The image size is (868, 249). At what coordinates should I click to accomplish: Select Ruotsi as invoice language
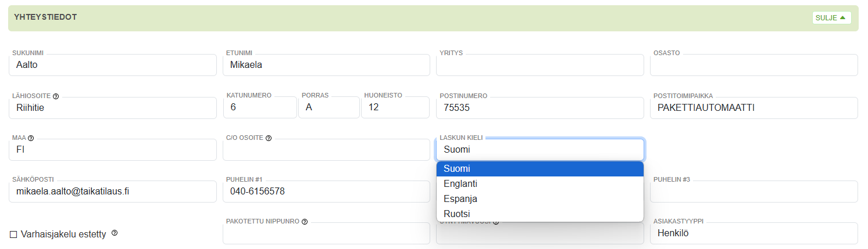[x=540, y=214]
